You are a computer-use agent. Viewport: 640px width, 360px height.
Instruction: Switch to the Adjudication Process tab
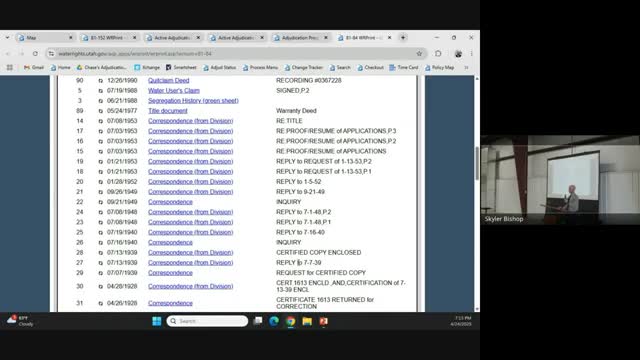pos(301,38)
